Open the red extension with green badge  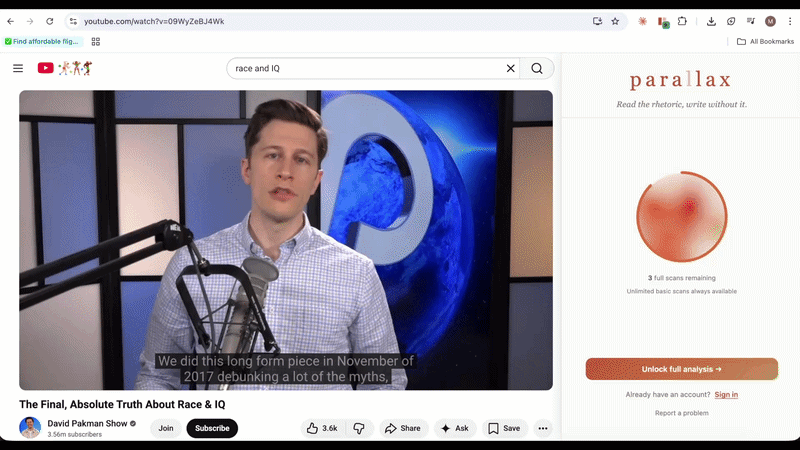[663, 22]
